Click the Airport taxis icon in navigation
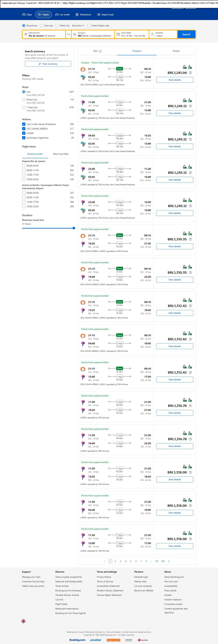The image size is (218, 644). pyautogui.click(x=99, y=15)
